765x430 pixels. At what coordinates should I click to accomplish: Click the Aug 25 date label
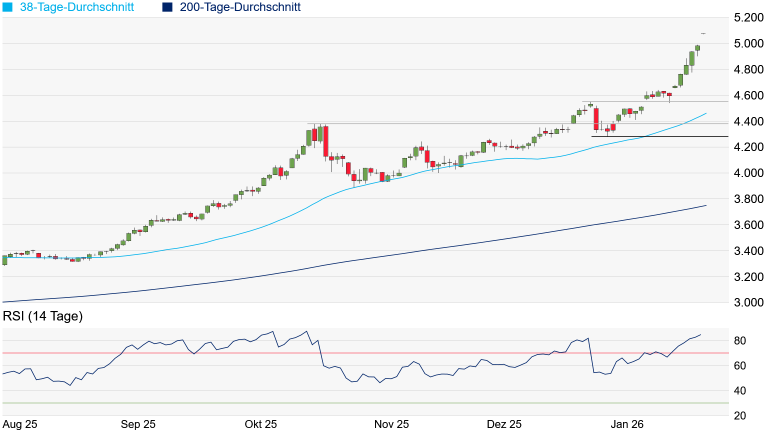click(x=22, y=424)
